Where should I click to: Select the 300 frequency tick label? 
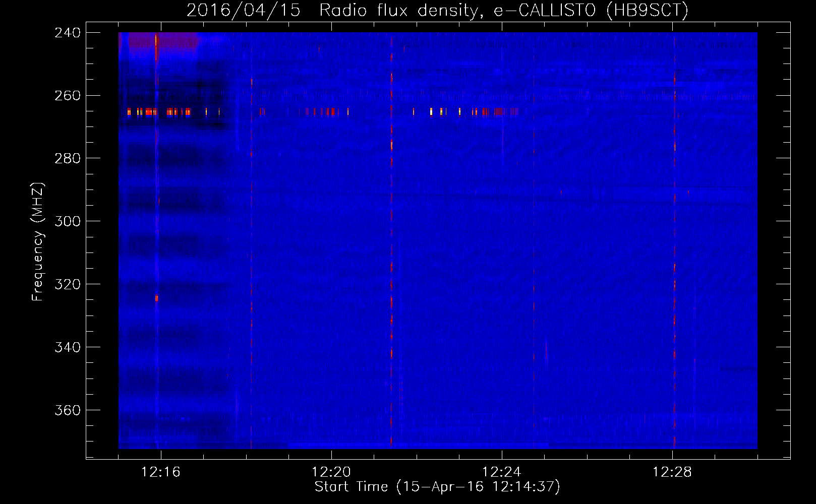click(x=68, y=222)
